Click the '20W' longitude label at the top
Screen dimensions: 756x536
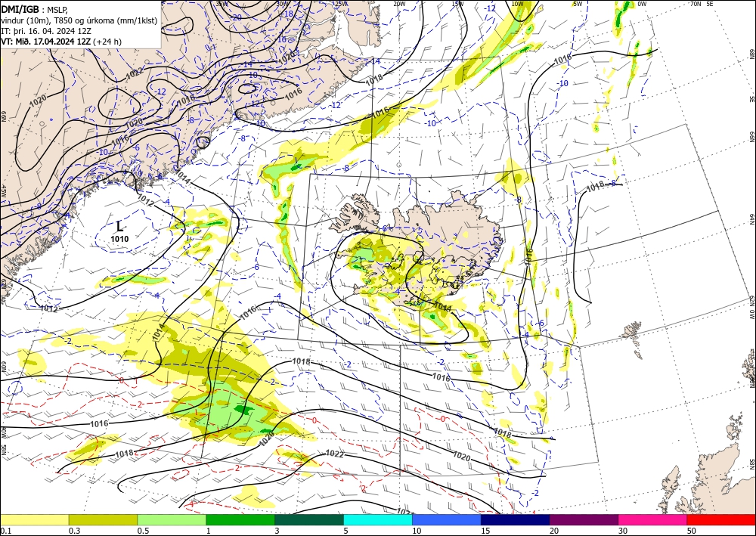(x=399, y=4)
